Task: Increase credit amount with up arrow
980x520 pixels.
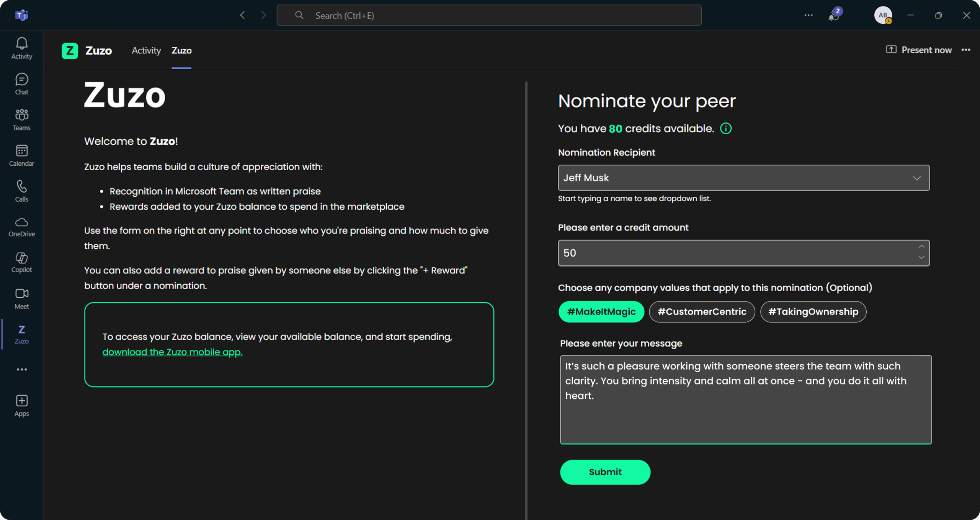Action: pyautogui.click(x=921, y=247)
